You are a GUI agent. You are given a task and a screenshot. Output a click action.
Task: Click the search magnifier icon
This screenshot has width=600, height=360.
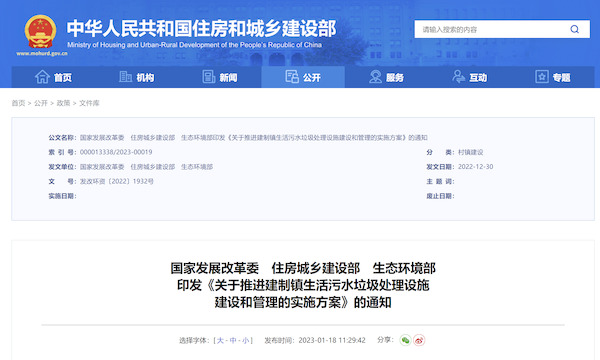point(574,29)
